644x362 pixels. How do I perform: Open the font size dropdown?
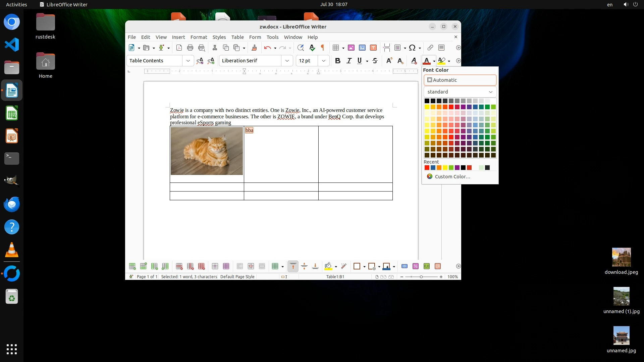(324, 61)
